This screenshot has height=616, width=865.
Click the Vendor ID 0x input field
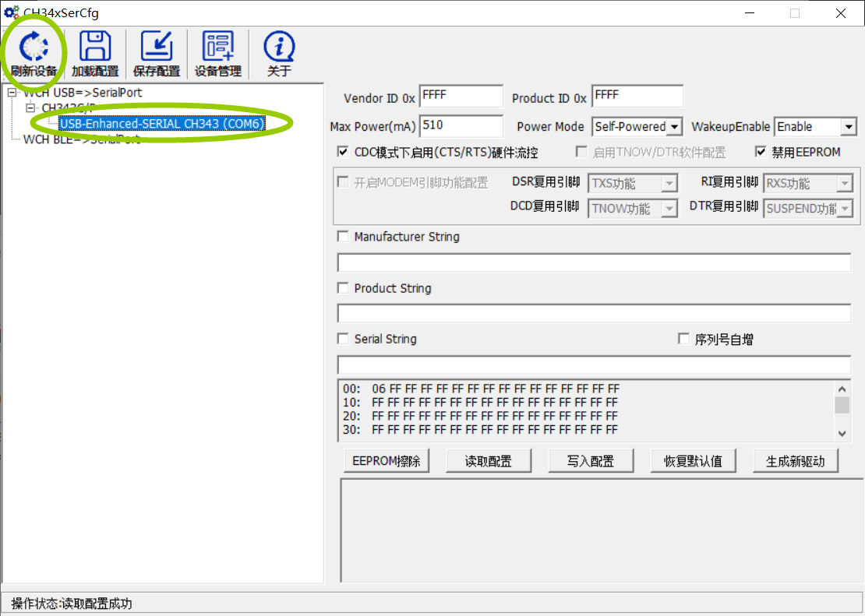coord(461,96)
